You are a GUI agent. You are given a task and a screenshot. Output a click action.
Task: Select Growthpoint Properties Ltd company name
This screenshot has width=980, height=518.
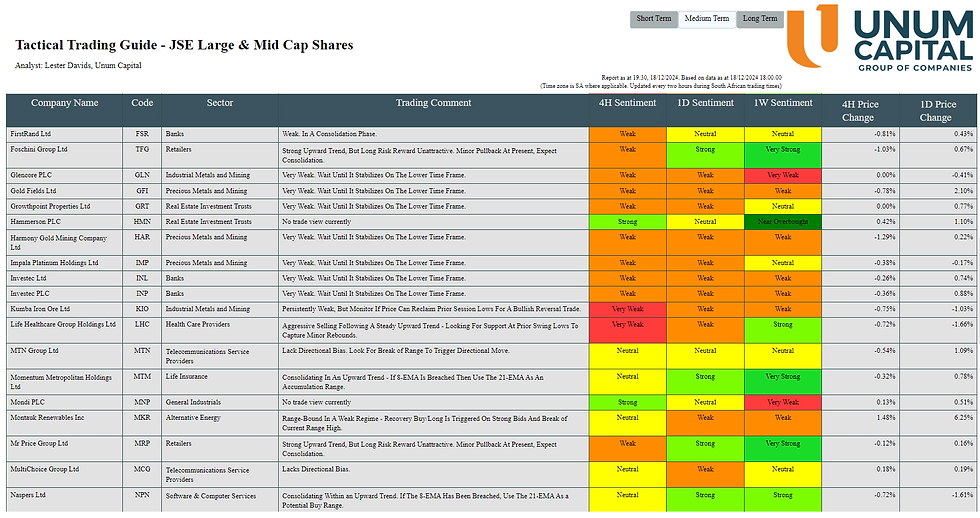[x=50, y=206]
